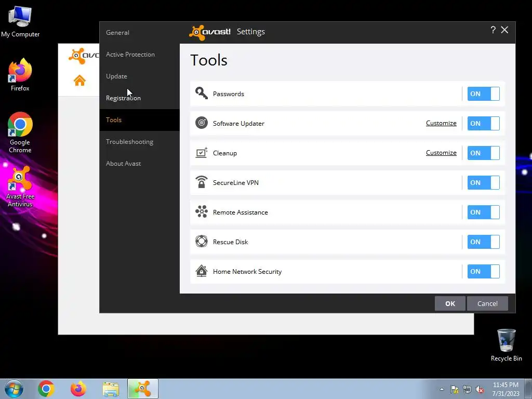532x399 pixels.
Task: Select the Recycle Bin desktop icon
Action: coord(506,345)
